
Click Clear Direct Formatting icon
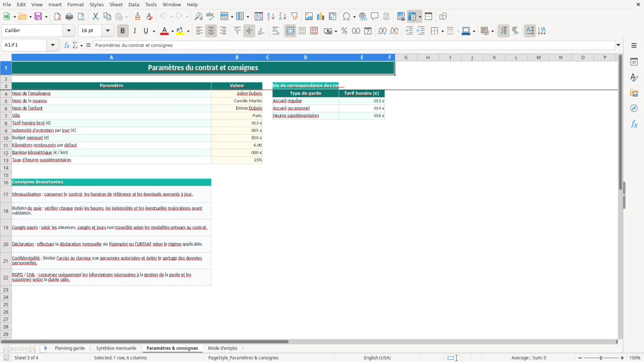[x=150, y=17]
